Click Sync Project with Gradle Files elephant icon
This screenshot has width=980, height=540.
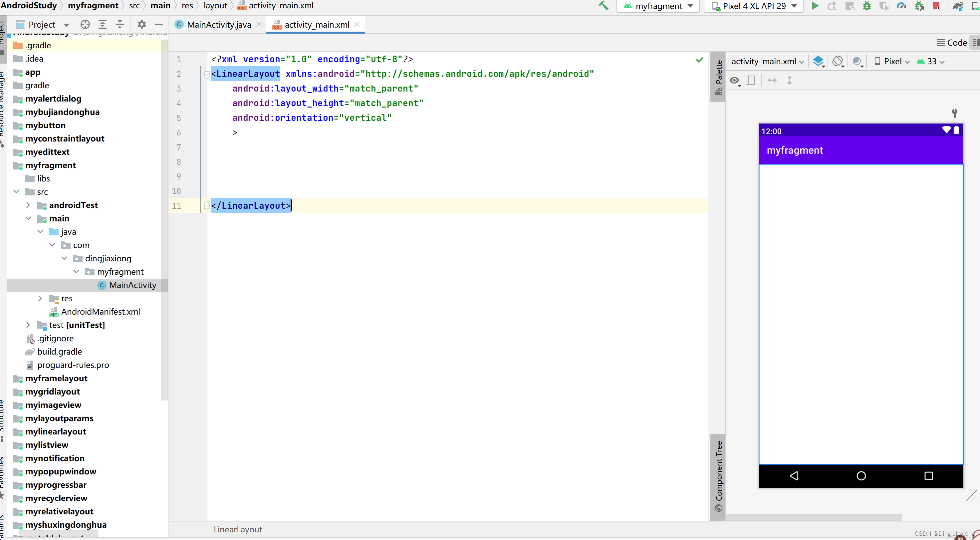(x=958, y=6)
